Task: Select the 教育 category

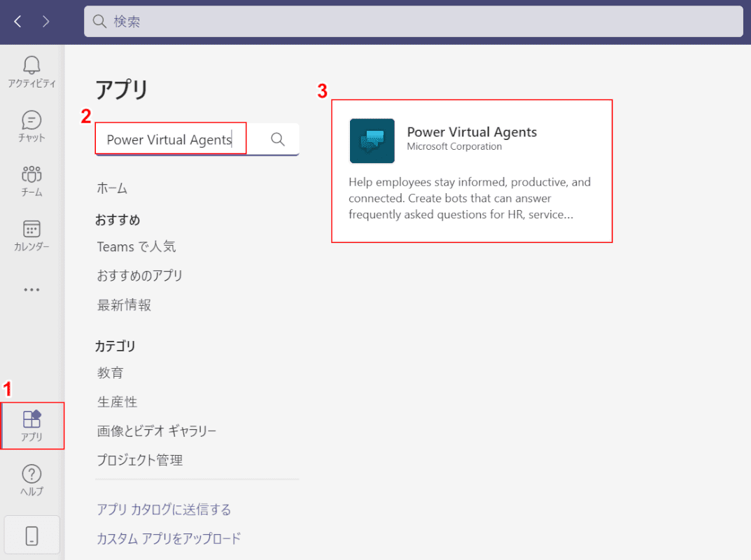Action: [111, 372]
